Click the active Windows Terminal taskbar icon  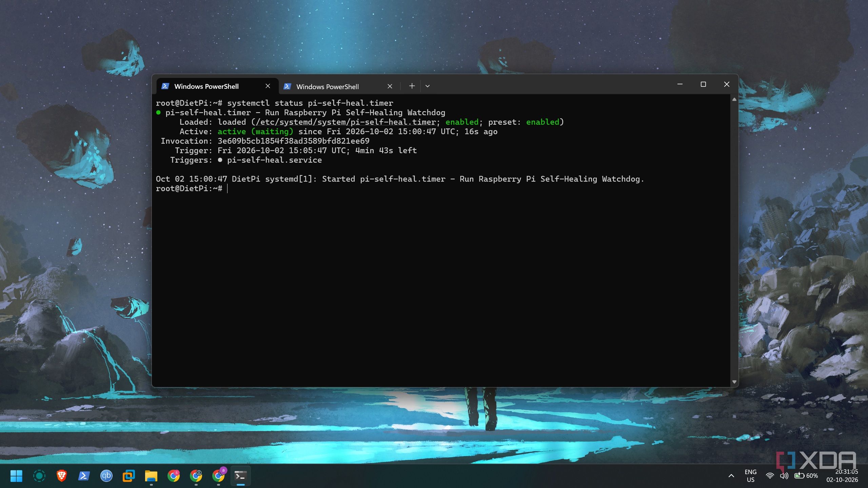(x=240, y=476)
